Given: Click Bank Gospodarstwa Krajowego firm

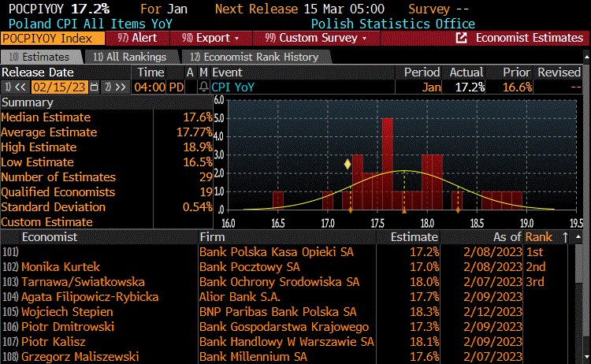Looking at the screenshot, I should (x=284, y=327).
